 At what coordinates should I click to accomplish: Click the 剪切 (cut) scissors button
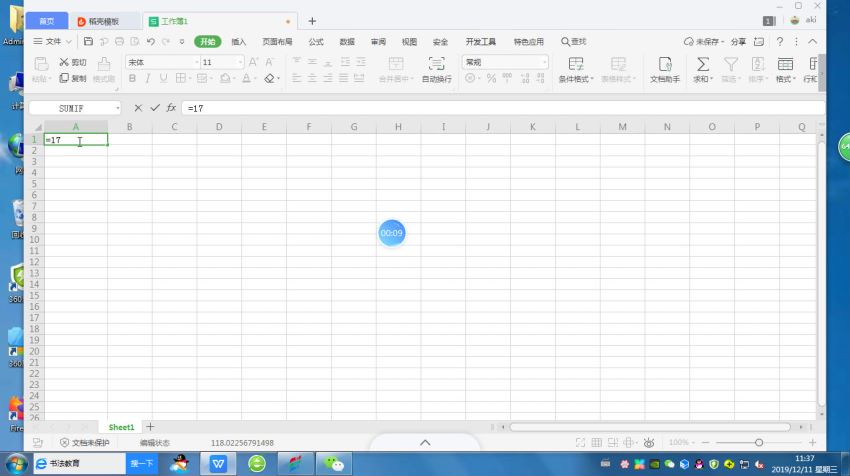tap(73, 62)
